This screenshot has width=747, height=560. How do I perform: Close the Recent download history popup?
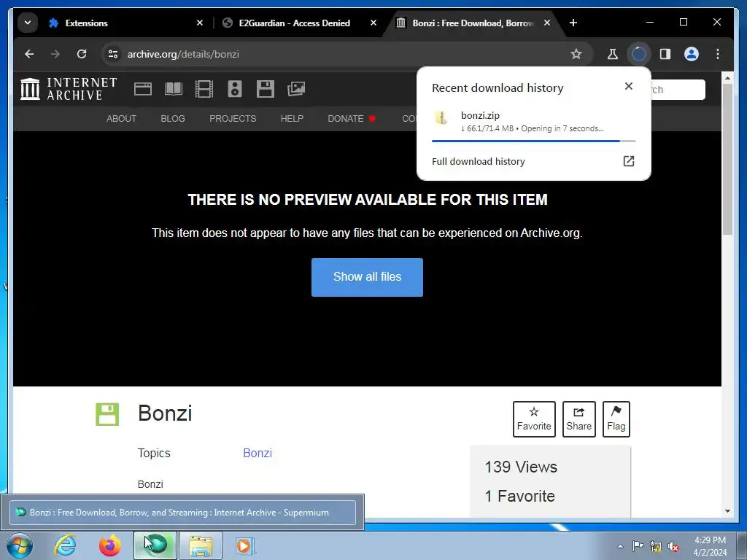point(628,86)
